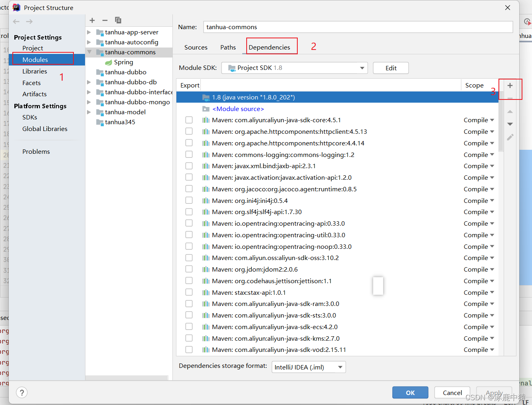The height and width of the screenshot is (405, 532).
Task: Click library icon of aliyun-java-sdk-core
Action: (206, 120)
